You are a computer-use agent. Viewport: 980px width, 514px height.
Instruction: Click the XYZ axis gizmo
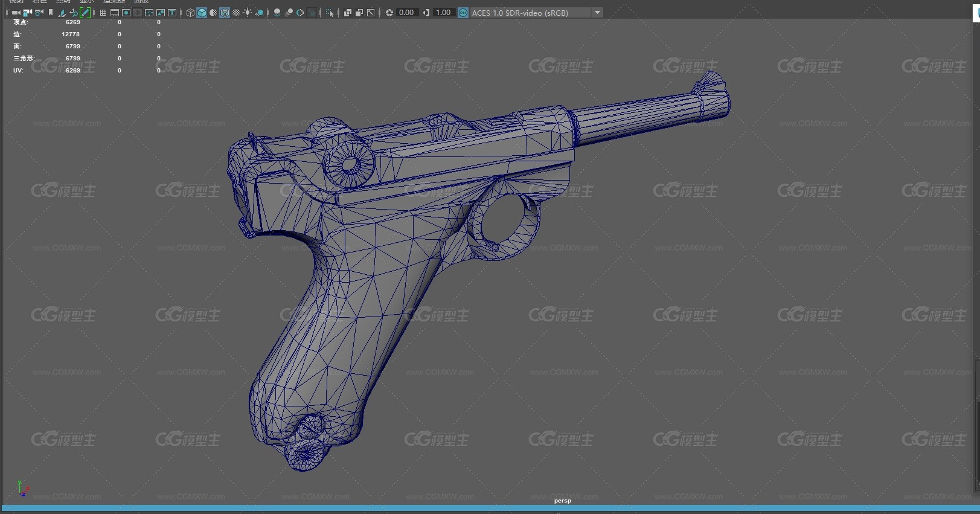point(22,488)
